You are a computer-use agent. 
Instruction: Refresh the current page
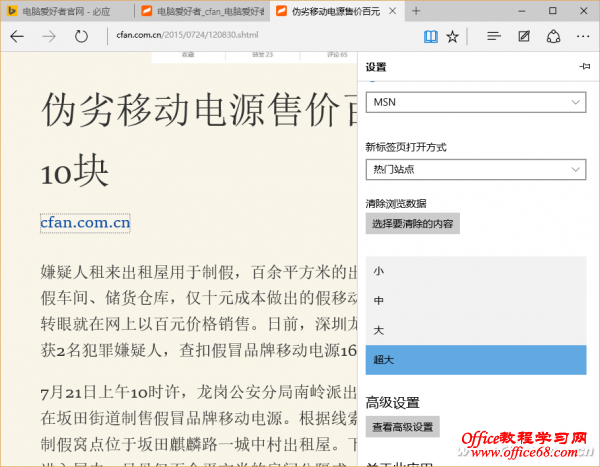coord(81,36)
